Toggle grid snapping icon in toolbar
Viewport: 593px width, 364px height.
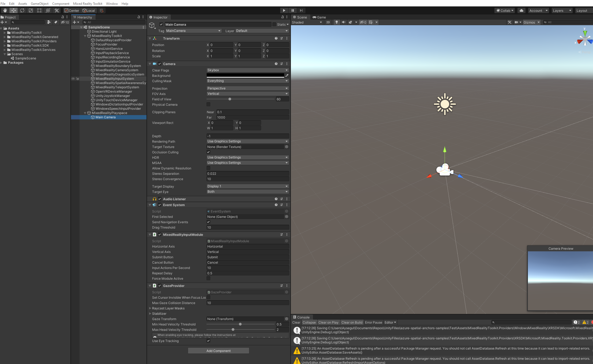(x=102, y=10)
